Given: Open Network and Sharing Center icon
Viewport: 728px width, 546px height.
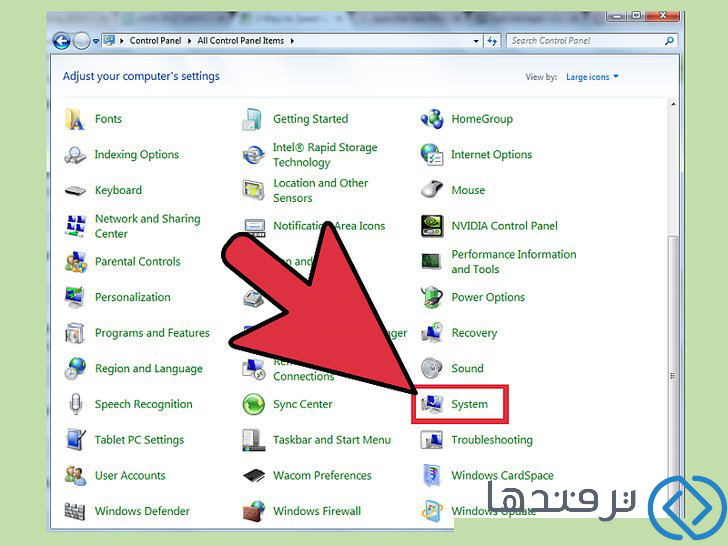Looking at the screenshot, I should click(75, 226).
